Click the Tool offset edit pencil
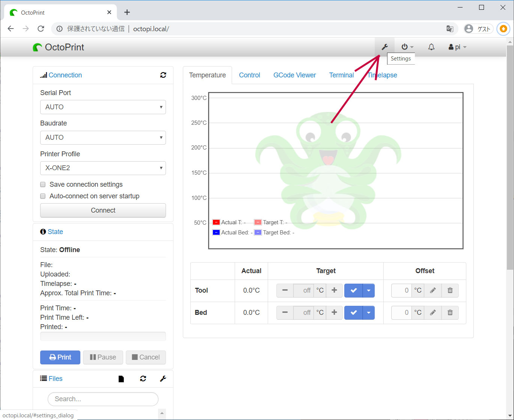The image size is (514, 420). click(x=433, y=290)
